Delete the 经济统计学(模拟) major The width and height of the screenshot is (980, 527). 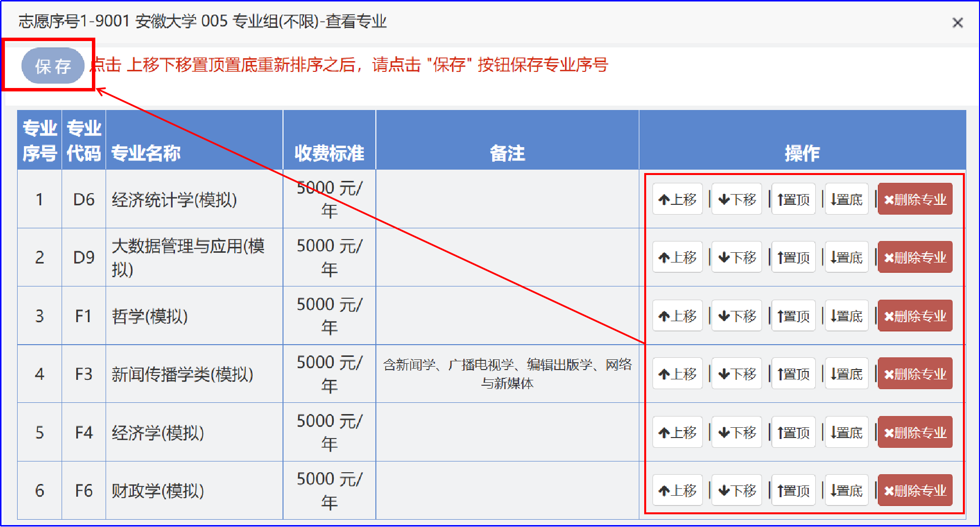point(915,199)
